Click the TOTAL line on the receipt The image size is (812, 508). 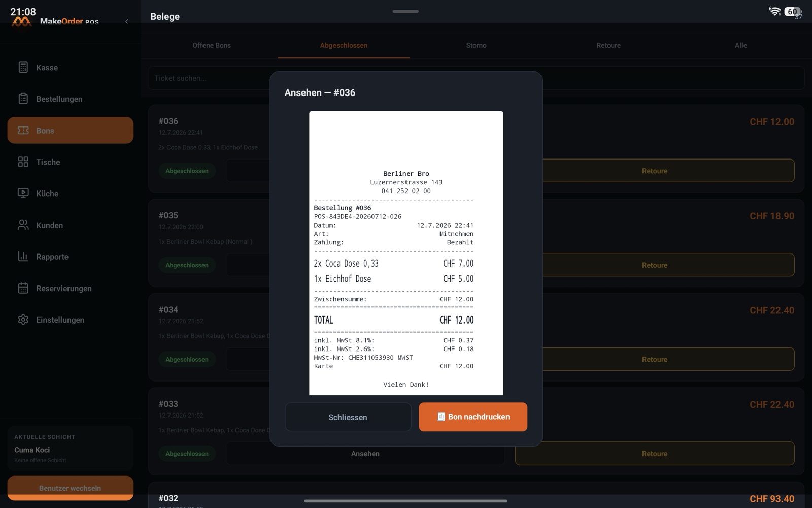393,320
